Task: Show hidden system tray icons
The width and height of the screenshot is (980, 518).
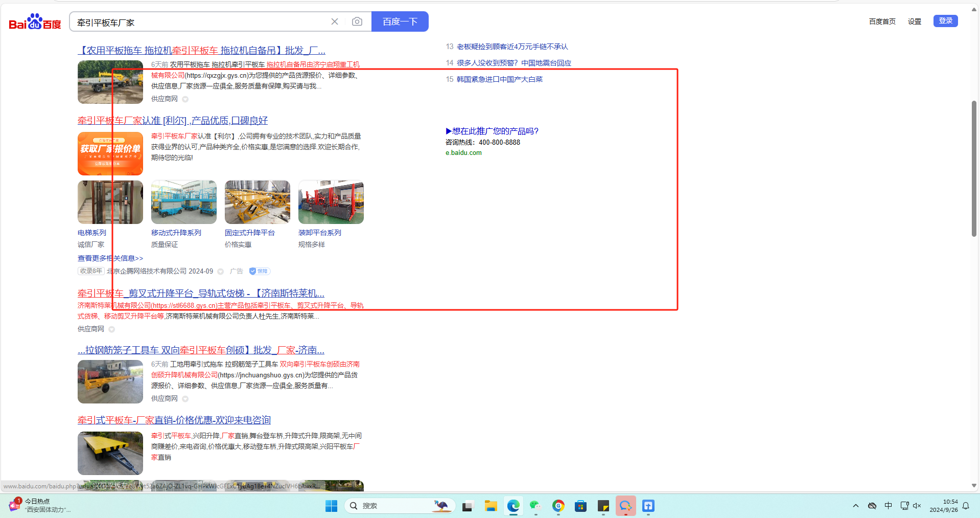Action: point(856,506)
